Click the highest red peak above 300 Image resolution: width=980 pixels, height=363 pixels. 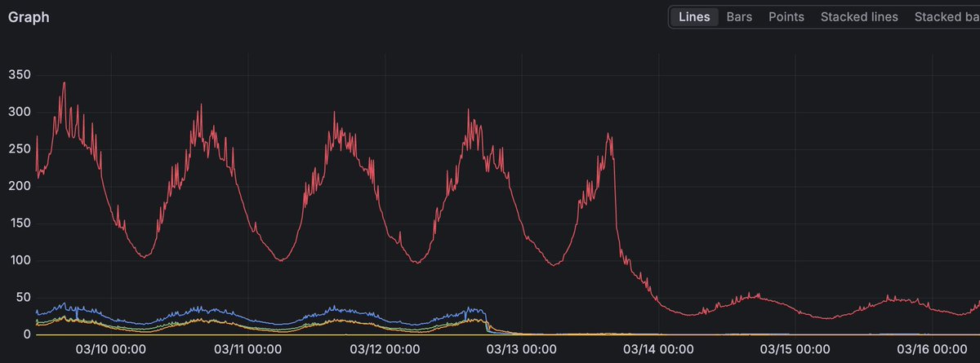[64, 82]
